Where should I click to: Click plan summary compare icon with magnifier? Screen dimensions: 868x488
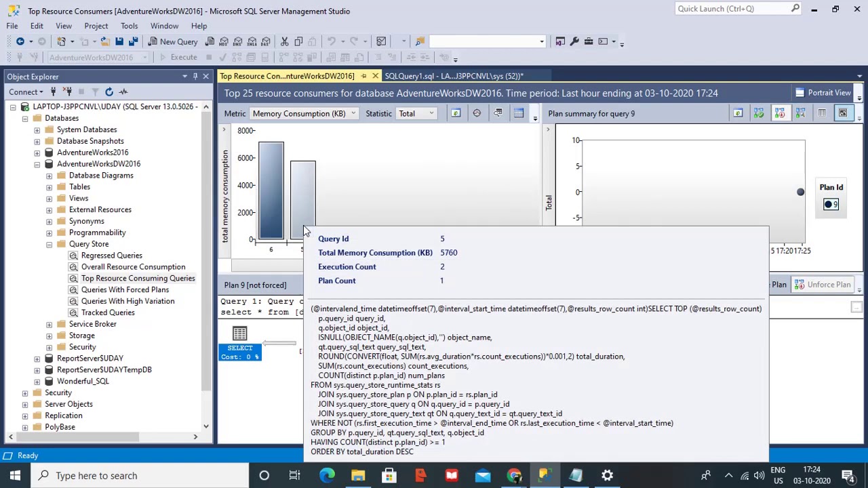pos(801,113)
